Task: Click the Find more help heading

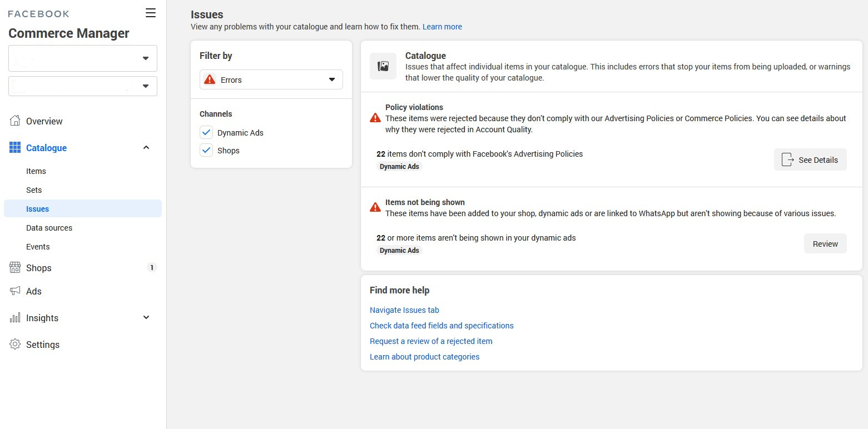Action: (399, 290)
